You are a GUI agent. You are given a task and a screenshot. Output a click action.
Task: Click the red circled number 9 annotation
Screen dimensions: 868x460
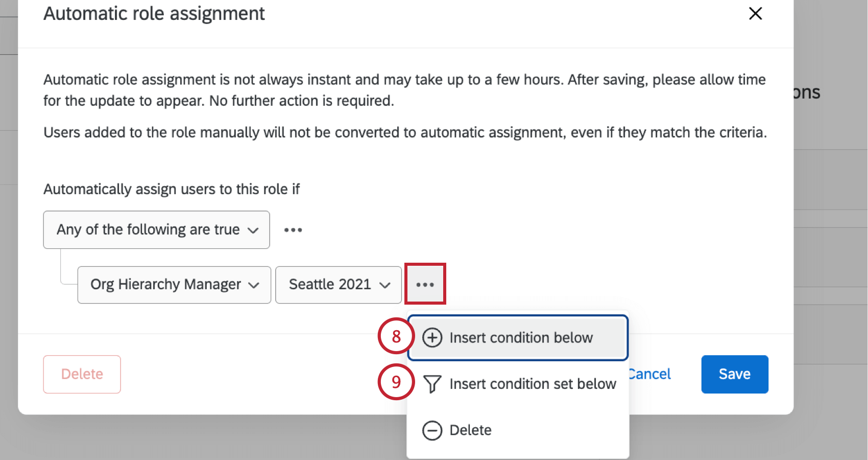396,382
